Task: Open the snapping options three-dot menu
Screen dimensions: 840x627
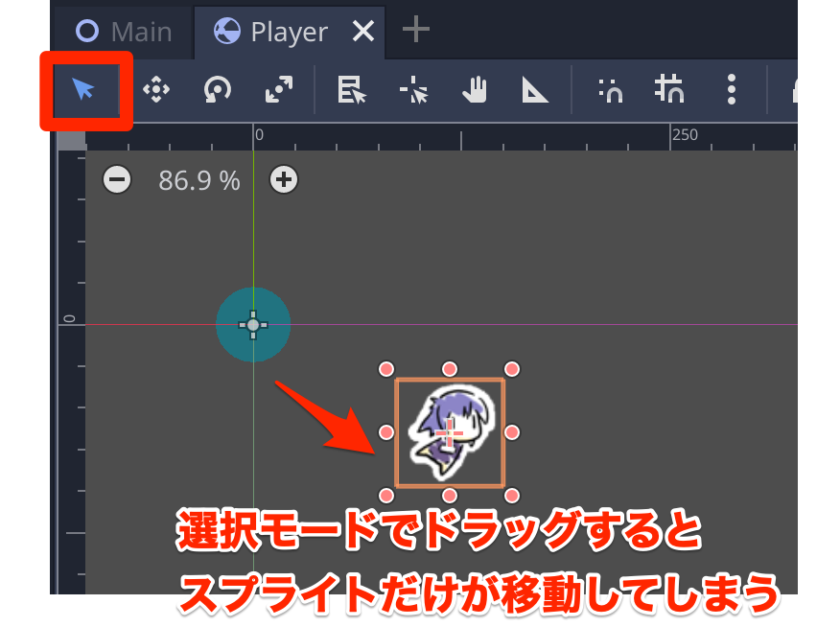Action: 732,89
